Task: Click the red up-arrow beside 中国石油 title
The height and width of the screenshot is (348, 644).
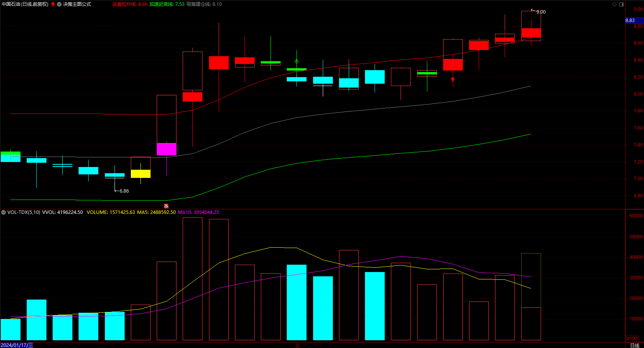Action: pos(53,4)
